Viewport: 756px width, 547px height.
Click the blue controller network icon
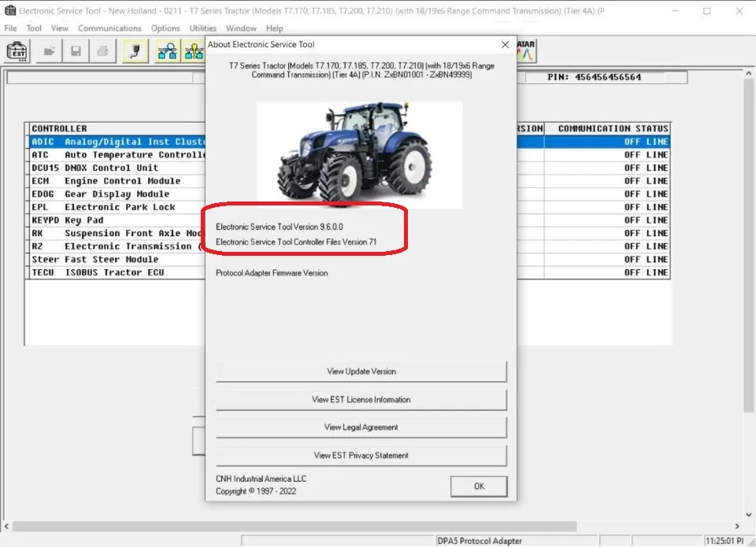point(166,52)
